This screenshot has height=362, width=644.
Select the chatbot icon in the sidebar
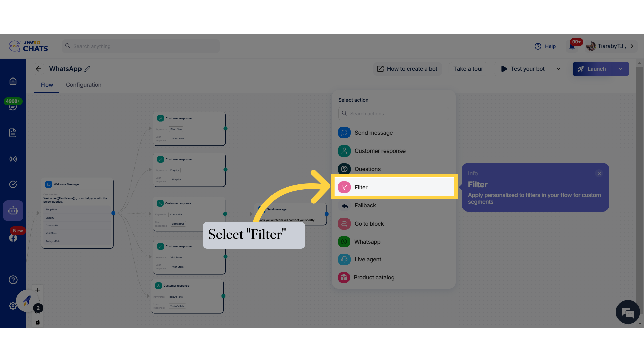[x=13, y=210]
